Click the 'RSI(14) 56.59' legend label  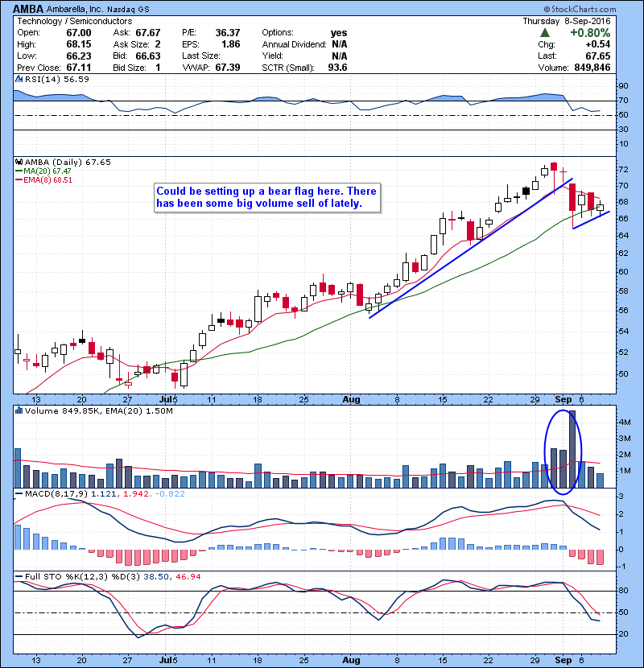[x=56, y=79]
